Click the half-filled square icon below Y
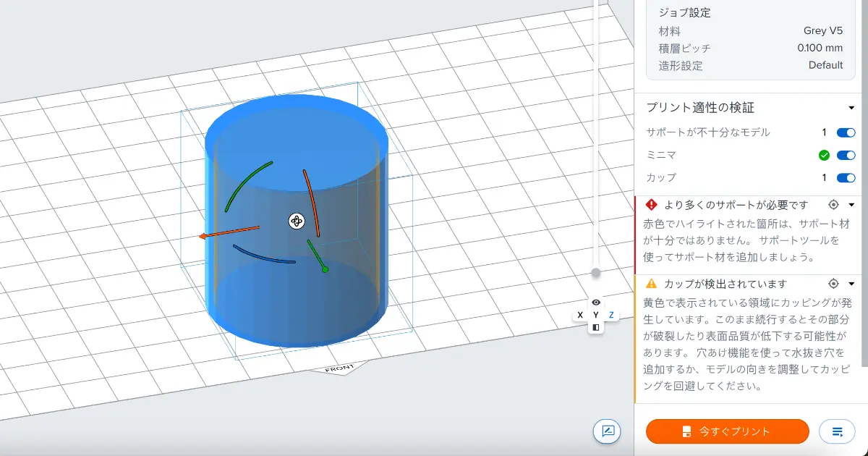The height and width of the screenshot is (456, 868). [x=596, y=327]
